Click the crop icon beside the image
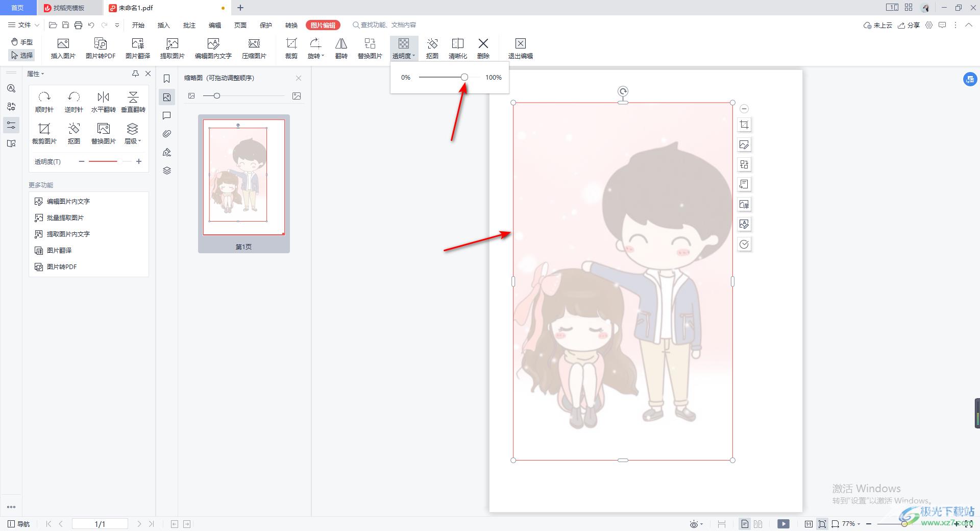 click(x=744, y=125)
